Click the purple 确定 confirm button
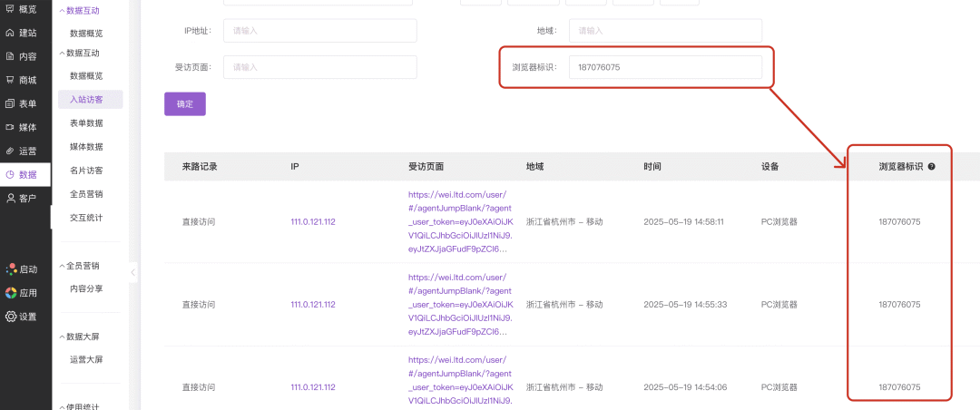This screenshot has width=980, height=410. click(185, 103)
